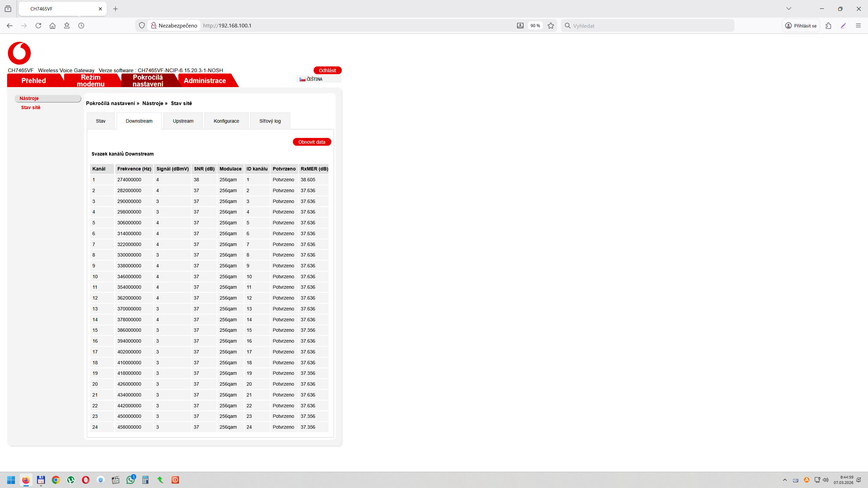Switch to the Upstream tab

[183, 121]
